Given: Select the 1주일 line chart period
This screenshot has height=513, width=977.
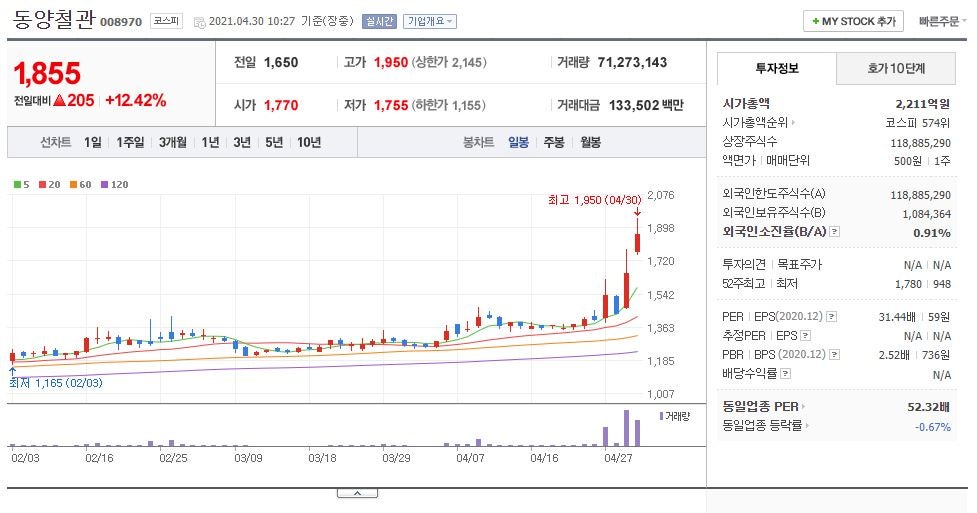Looking at the screenshot, I should 130,142.
